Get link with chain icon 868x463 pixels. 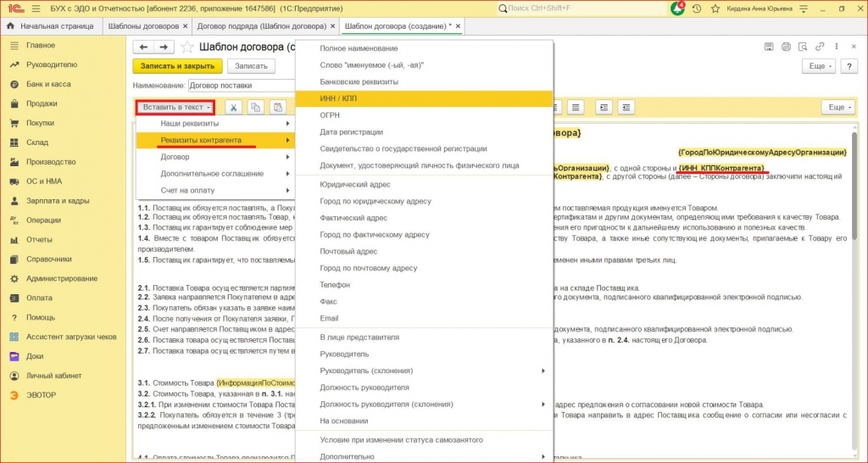pyautogui.click(x=820, y=47)
